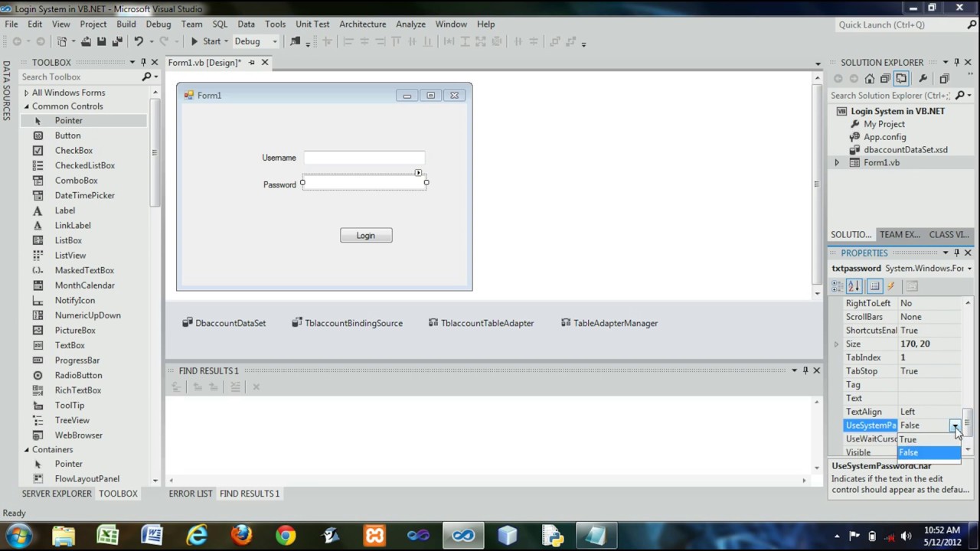980x551 pixels.
Task: Open My Project in Solution Explorer
Action: 884,124
